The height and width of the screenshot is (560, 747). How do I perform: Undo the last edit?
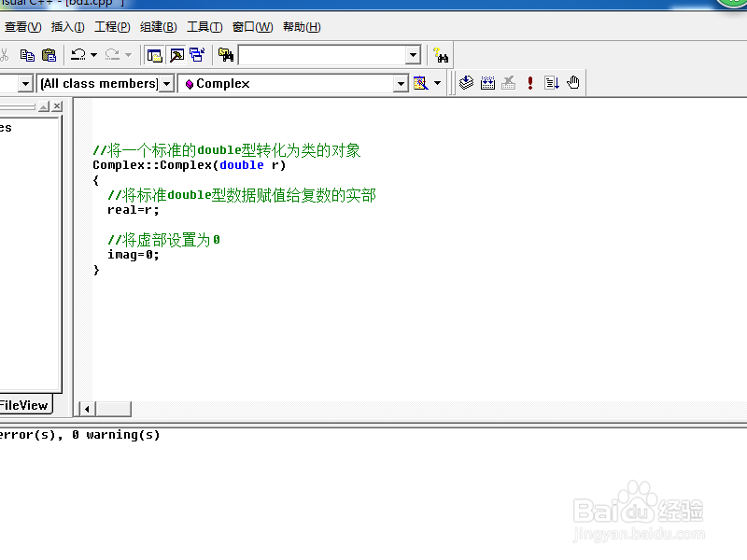[78, 55]
